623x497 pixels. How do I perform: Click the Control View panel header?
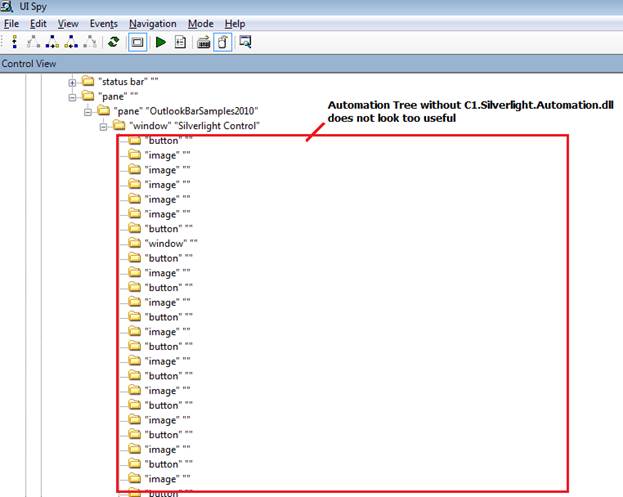pyautogui.click(x=28, y=63)
